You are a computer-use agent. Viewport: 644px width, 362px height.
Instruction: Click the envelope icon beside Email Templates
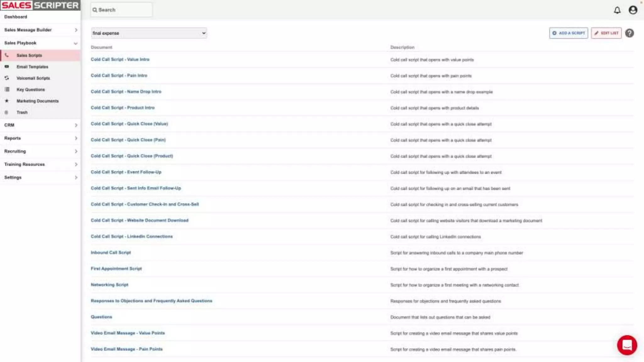pyautogui.click(x=7, y=67)
